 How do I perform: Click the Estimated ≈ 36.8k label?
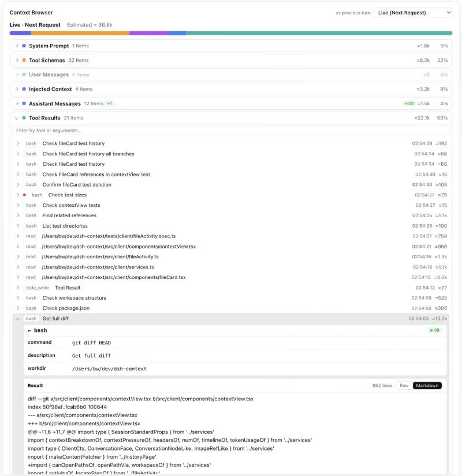point(90,25)
